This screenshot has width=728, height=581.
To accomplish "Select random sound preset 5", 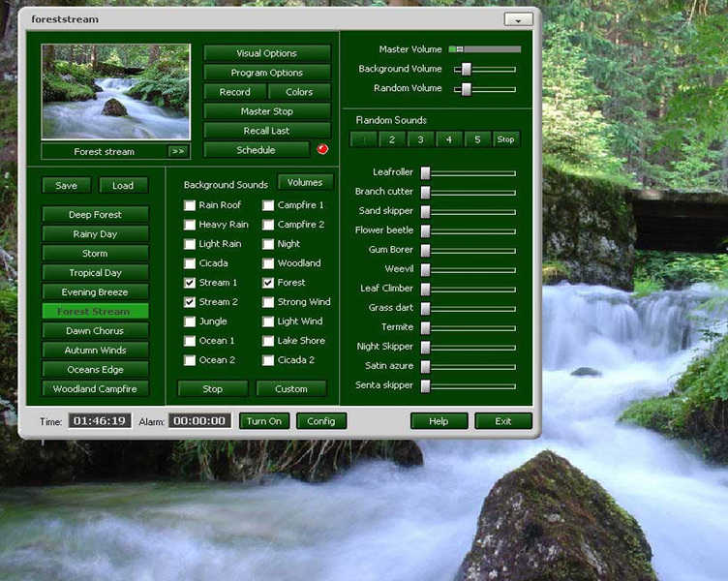I will click(477, 139).
